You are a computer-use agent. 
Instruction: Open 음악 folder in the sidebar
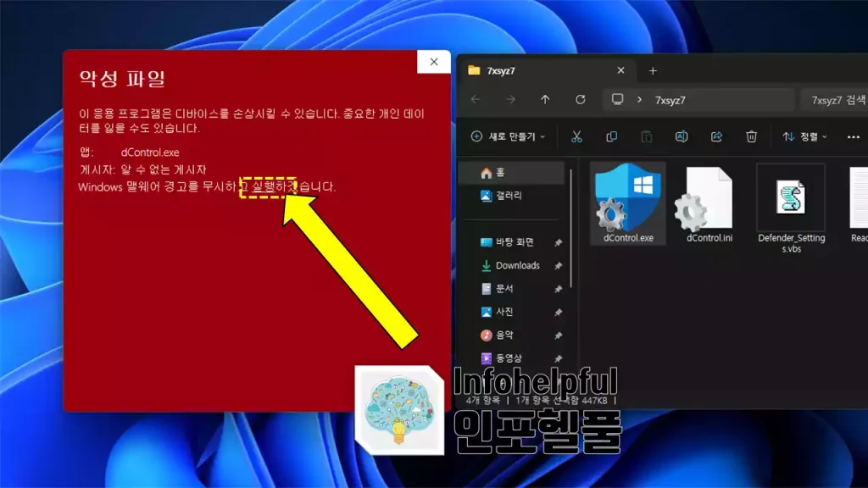504,335
